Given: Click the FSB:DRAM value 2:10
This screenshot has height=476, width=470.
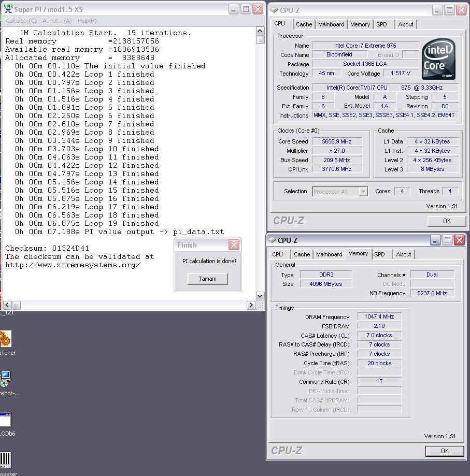Looking at the screenshot, I should [x=379, y=326].
